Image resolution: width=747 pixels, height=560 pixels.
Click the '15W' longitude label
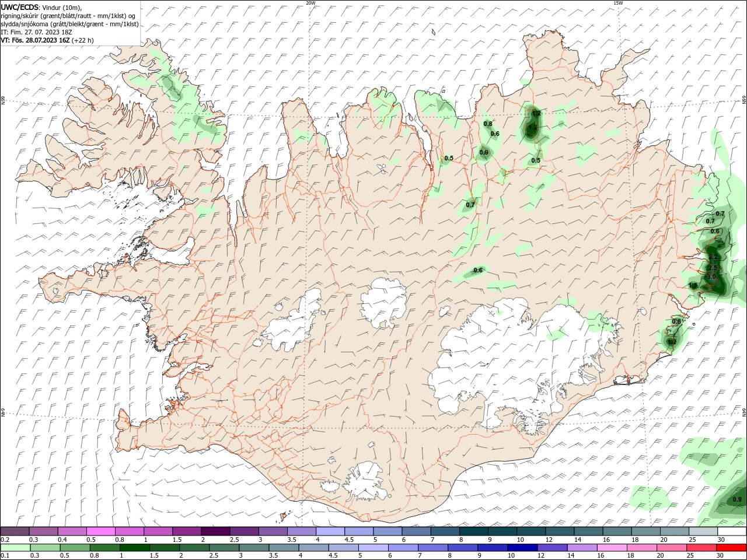tap(618, 3)
